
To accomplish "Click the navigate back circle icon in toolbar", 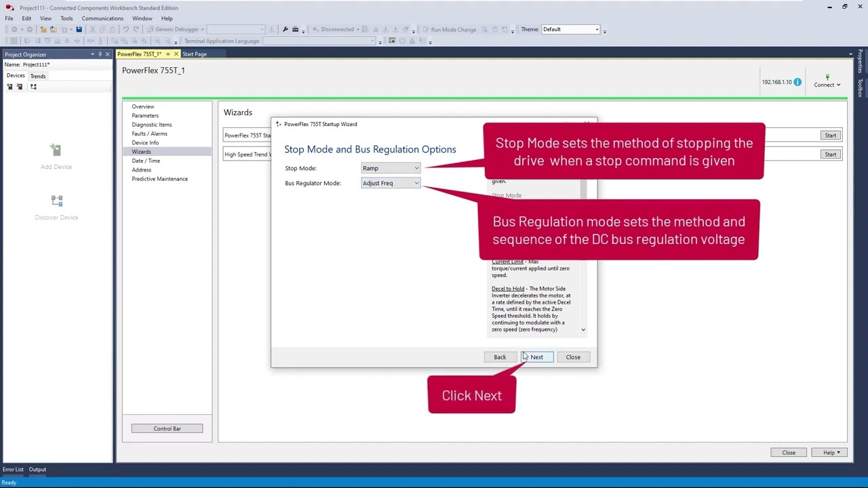I will pos(14,29).
